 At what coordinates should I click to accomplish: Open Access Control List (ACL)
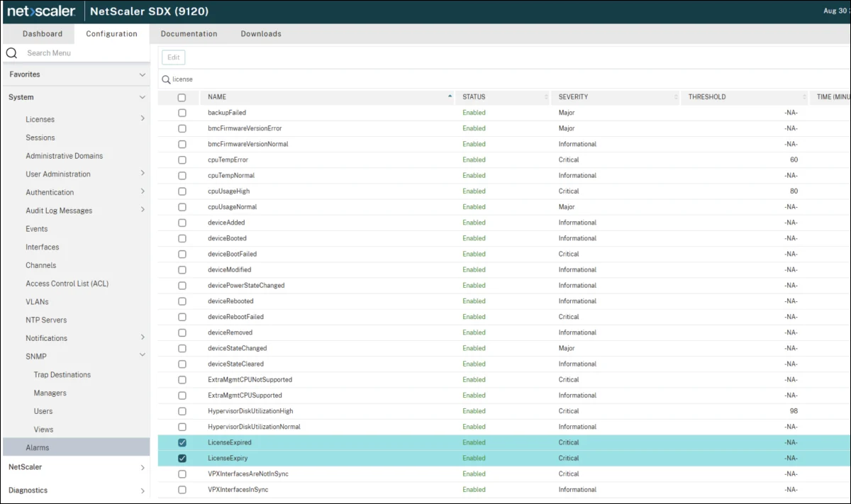[67, 284]
